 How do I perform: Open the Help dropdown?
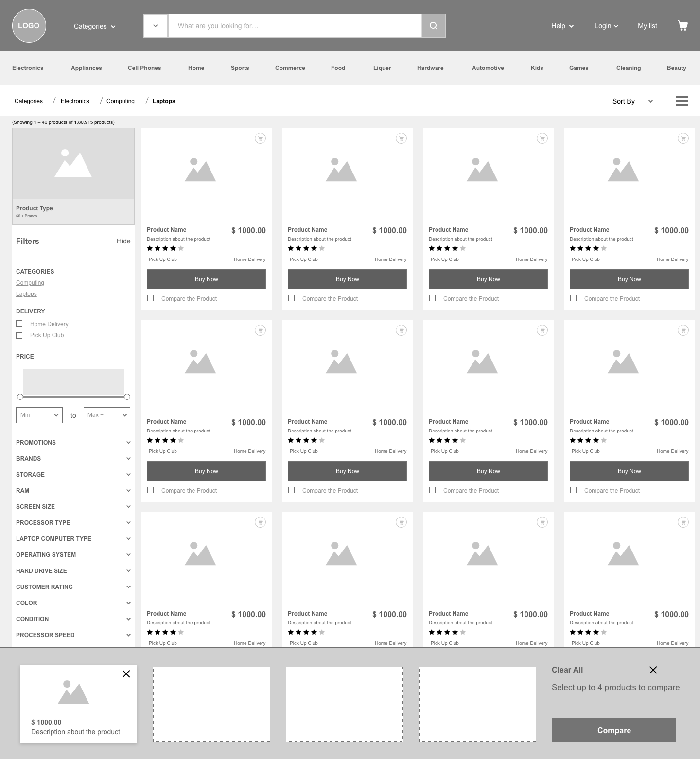(x=562, y=26)
